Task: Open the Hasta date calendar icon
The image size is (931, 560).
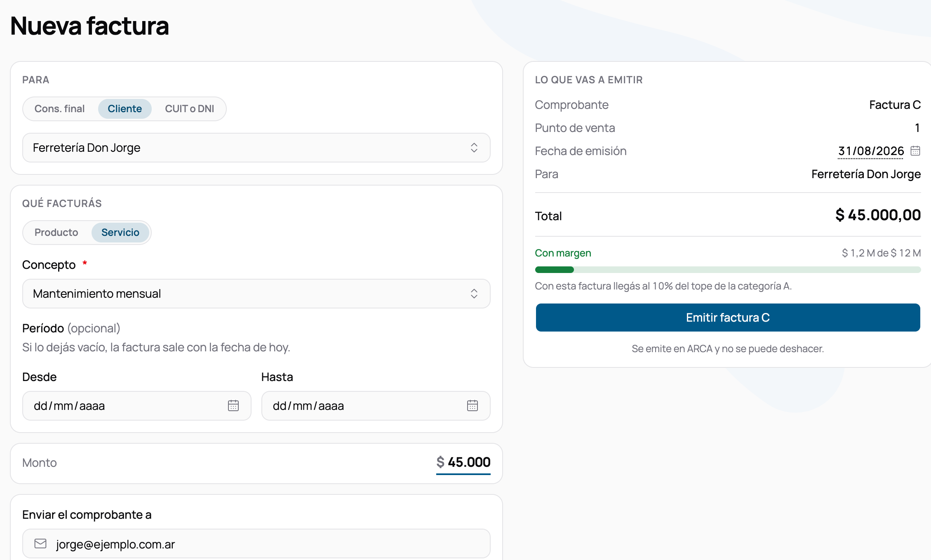Action: coord(473,406)
